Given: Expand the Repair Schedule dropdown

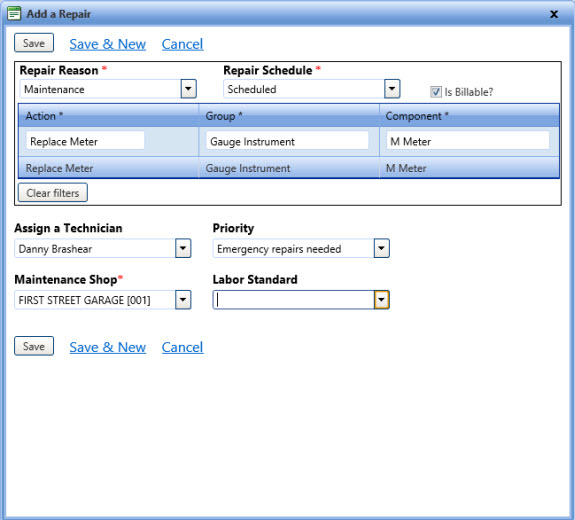Looking at the screenshot, I should (x=392, y=89).
